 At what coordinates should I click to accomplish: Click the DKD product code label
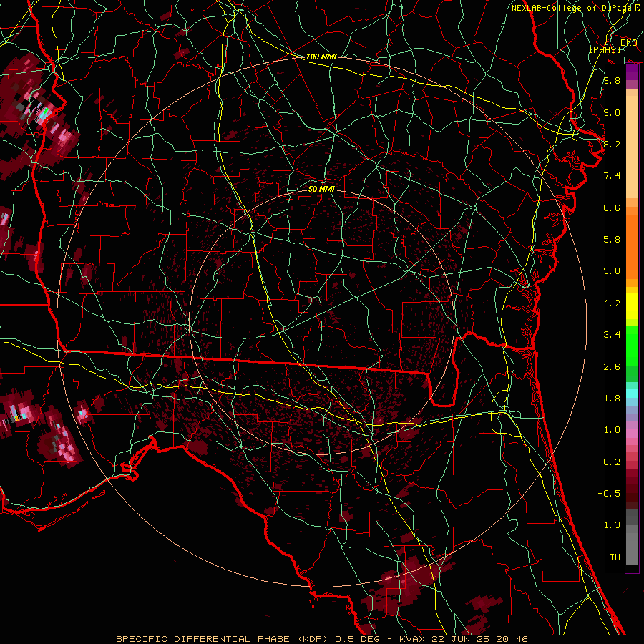click(x=628, y=42)
